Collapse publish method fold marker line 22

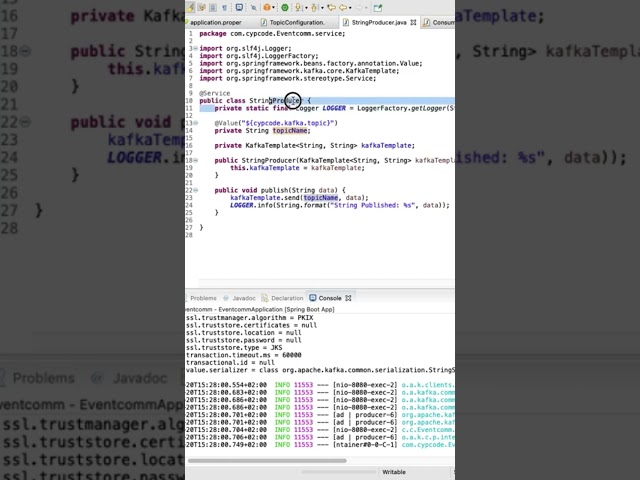coord(196,190)
